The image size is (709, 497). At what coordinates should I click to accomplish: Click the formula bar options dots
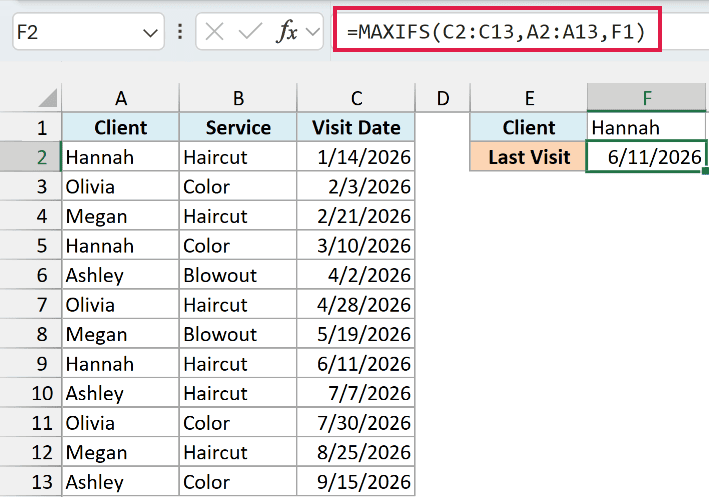(180, 32)
